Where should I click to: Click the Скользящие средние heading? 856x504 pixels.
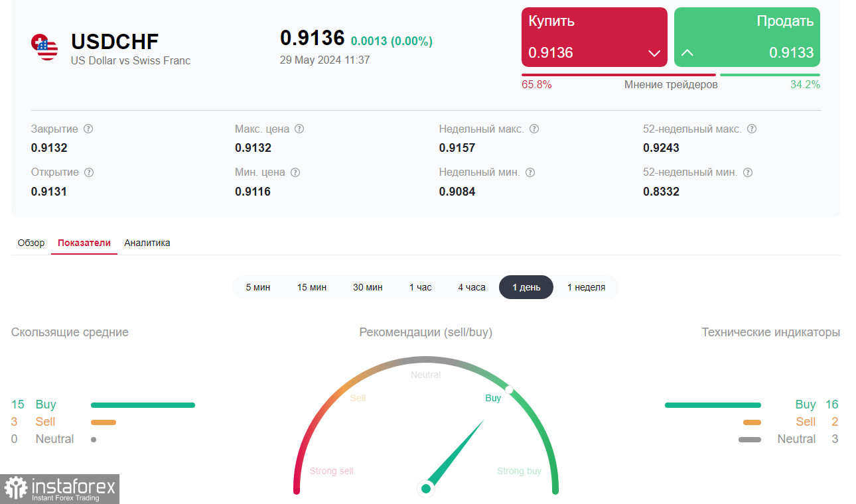(x=70, y=332)
